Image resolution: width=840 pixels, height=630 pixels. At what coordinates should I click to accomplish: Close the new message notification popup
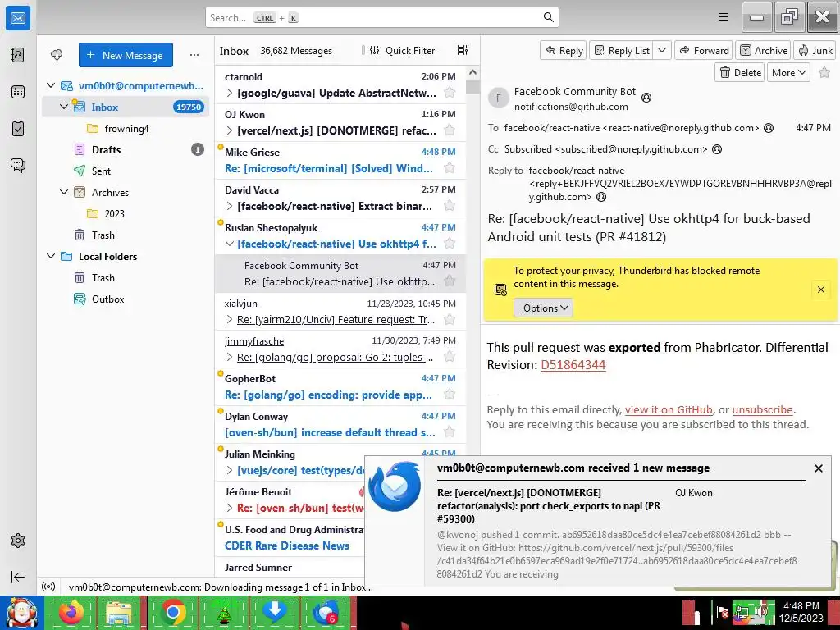818,468
